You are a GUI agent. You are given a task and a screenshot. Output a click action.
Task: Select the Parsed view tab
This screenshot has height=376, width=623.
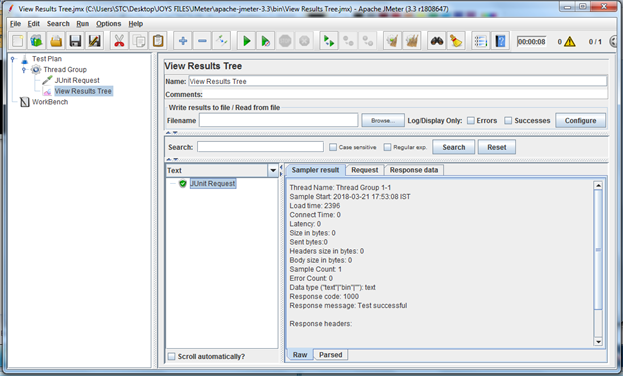click(331, 355)
